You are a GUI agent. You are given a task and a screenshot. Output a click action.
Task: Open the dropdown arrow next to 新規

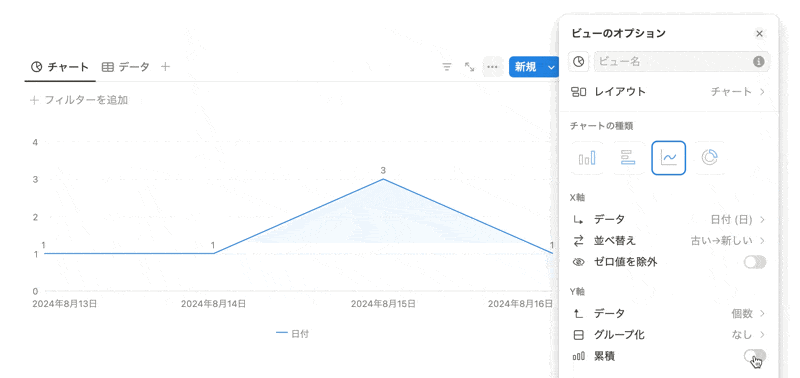coord(551,67)
